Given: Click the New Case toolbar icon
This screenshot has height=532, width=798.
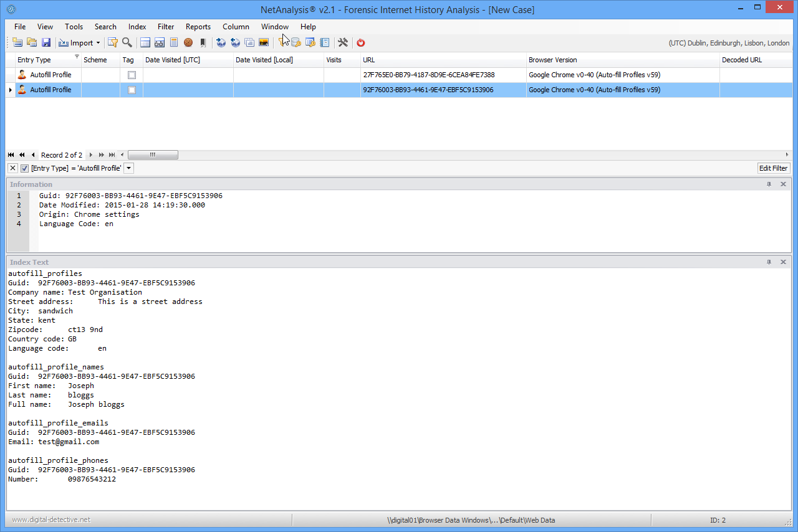Looking at the screenshot, I should tap(17, 42).
